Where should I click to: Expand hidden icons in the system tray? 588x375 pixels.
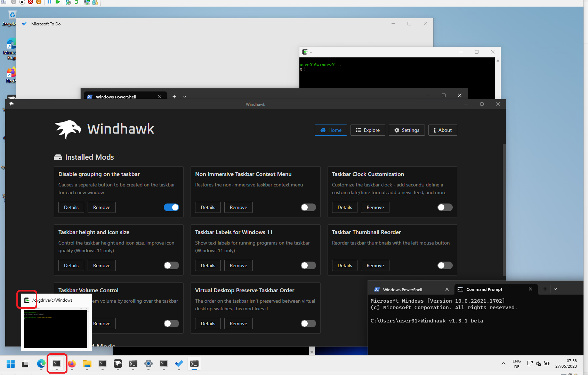pos(503,363)
